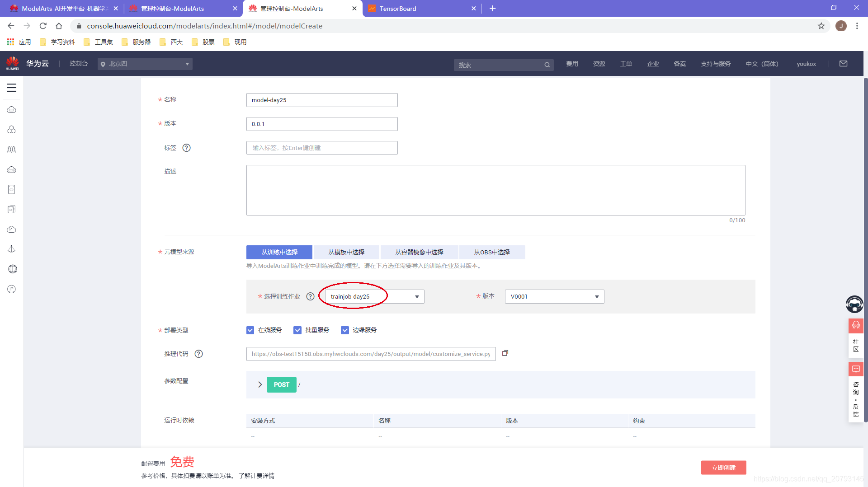
Task: Click the cloud server sidebar icon below waveform
Action: tap(12, 170)
